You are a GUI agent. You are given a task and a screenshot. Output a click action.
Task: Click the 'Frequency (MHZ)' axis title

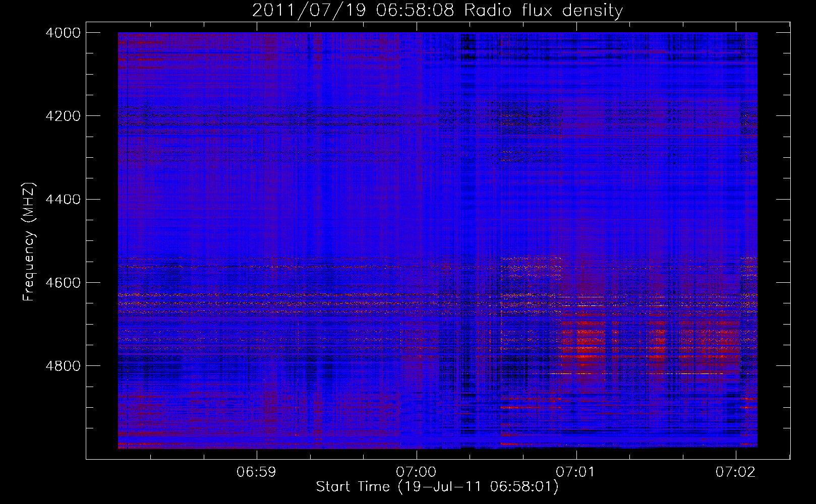point(30,242)
